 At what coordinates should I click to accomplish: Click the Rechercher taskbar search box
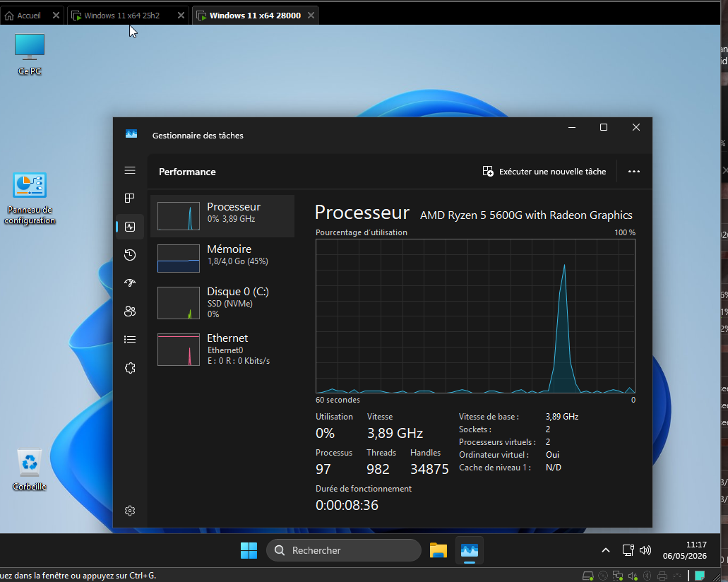344,550
